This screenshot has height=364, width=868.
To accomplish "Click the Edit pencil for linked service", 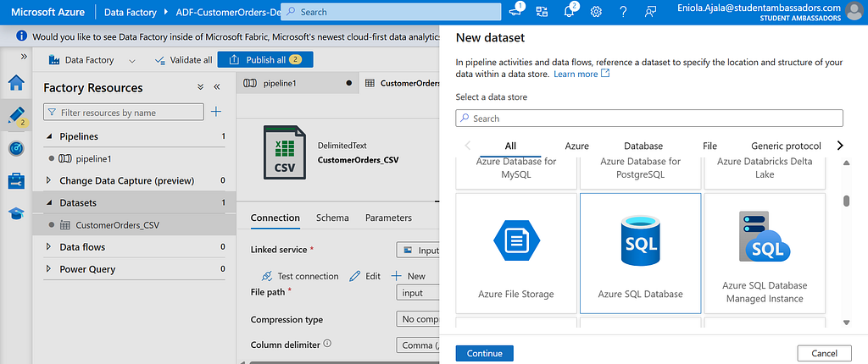I will point(355,276).
